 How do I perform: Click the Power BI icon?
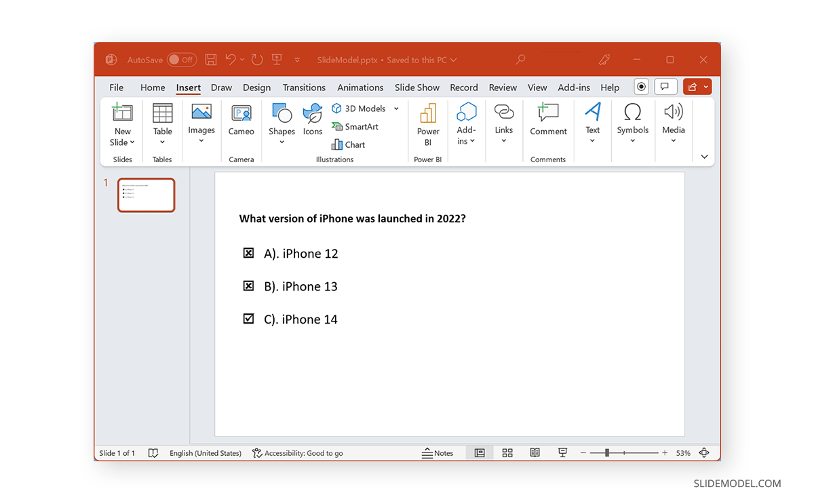[x=428, y=113]
